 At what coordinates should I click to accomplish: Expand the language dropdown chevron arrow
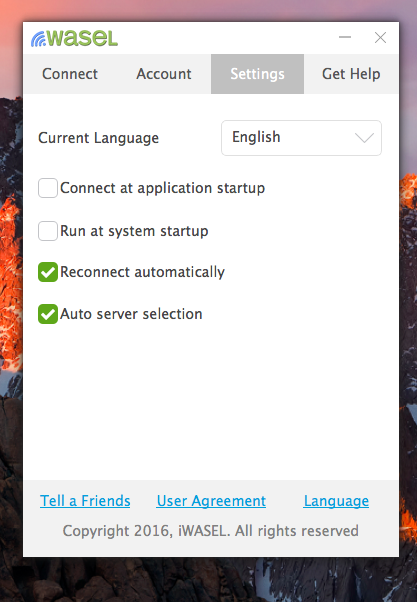coord(364,137)
